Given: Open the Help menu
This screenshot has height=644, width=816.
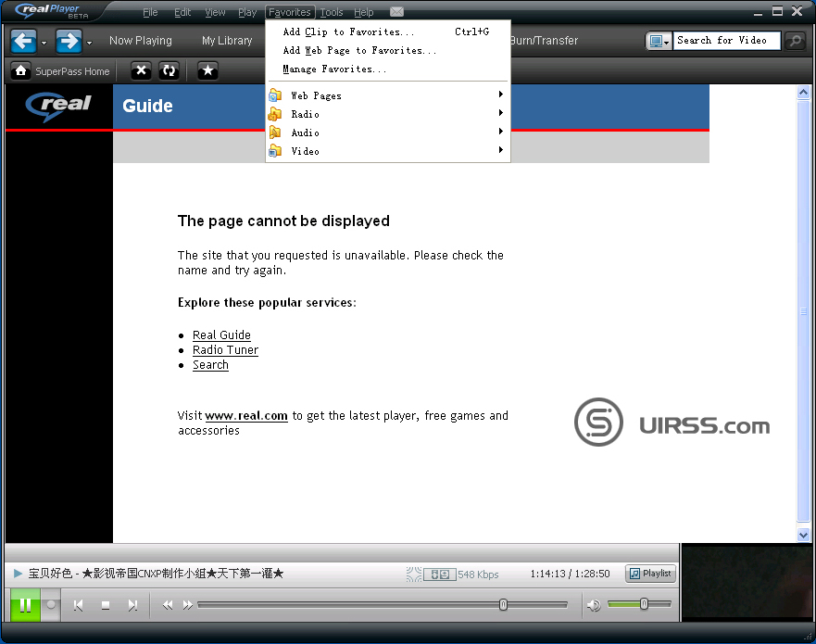Looking at the screenshot, I should coord(364,12).
